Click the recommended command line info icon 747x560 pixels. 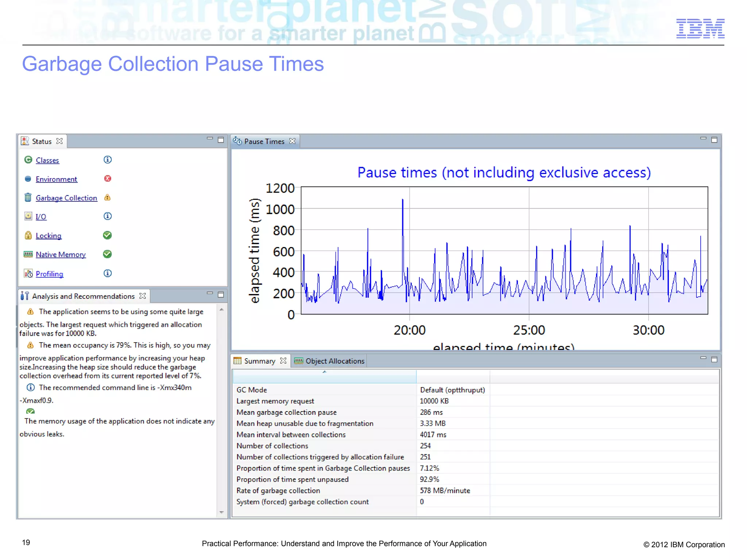[31, 387]
